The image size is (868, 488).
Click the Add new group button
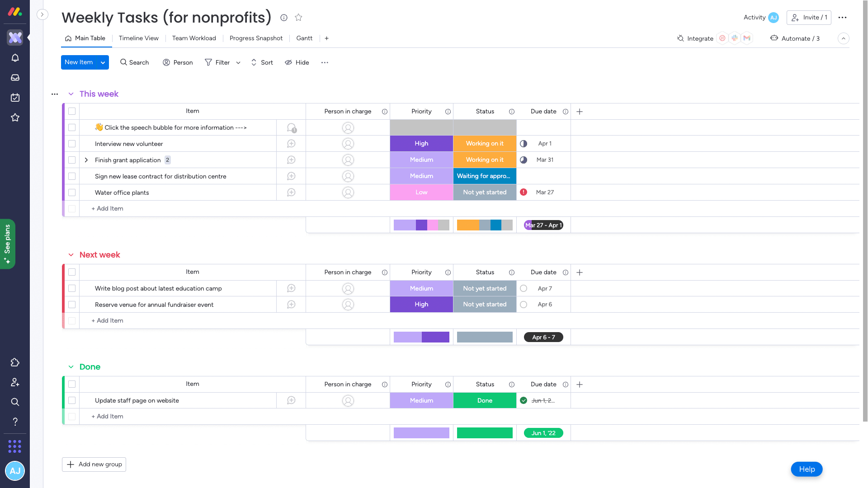[x=94, y=465]
